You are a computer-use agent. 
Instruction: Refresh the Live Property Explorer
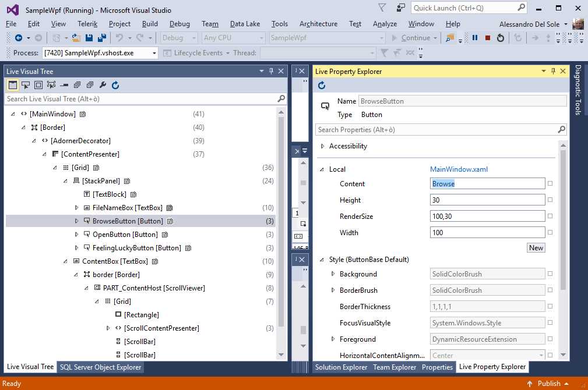[321, 86]
